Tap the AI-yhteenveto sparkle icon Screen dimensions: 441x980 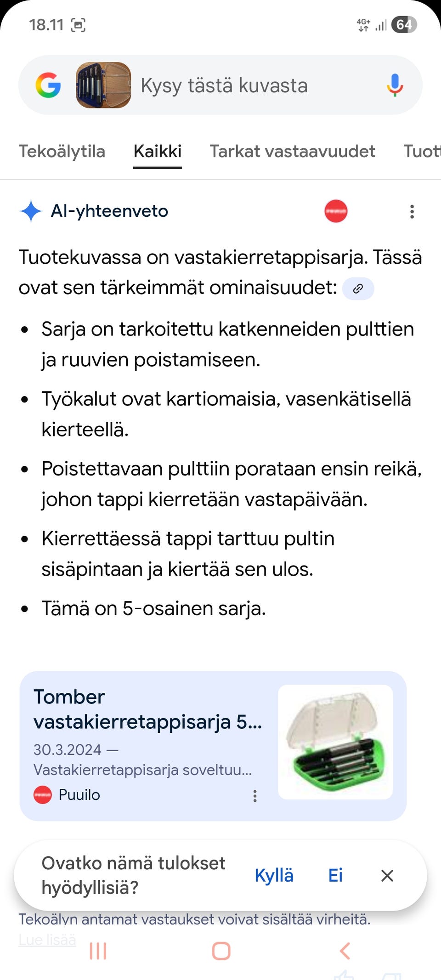[x=30, y=211]
